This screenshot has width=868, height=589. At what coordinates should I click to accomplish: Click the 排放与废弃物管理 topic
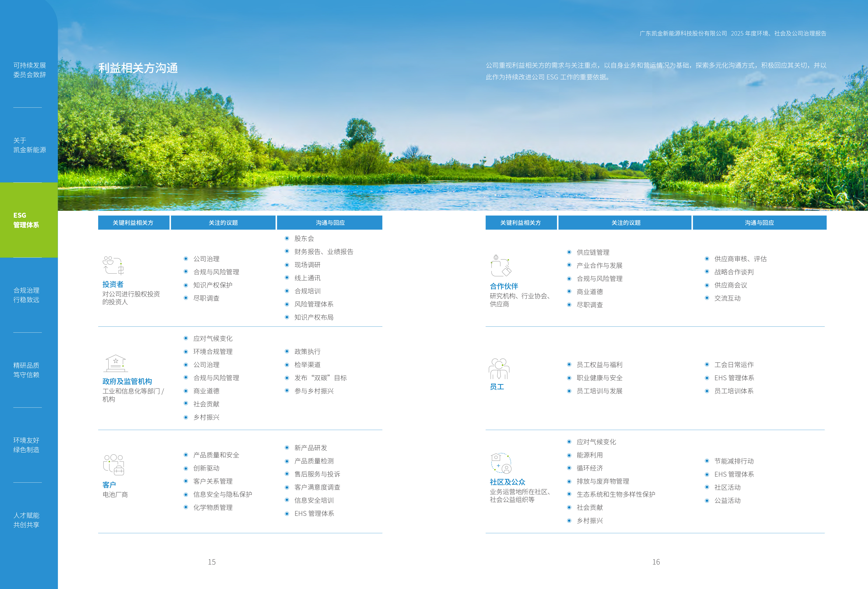(x=603, y=481)
